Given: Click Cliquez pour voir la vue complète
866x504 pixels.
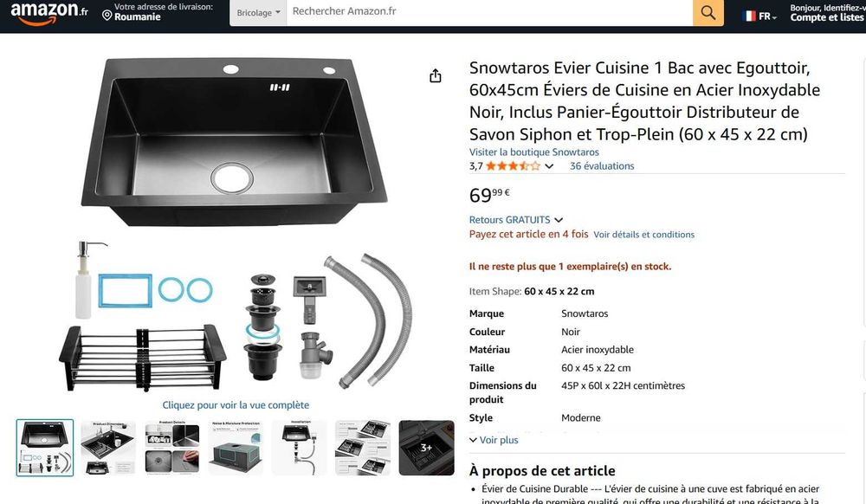Looking at the screenshot, I should click(236, 405).
